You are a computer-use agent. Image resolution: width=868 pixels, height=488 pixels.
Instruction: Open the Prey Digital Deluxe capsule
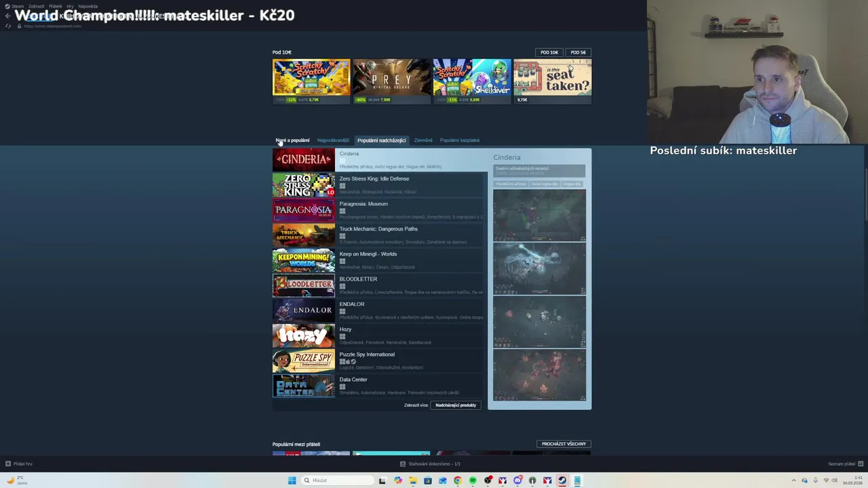[392, 81]
